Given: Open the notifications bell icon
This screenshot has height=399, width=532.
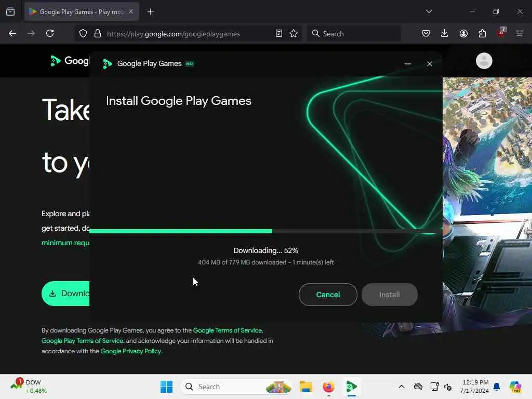Looking at the screenshot, I should (497, 387).
